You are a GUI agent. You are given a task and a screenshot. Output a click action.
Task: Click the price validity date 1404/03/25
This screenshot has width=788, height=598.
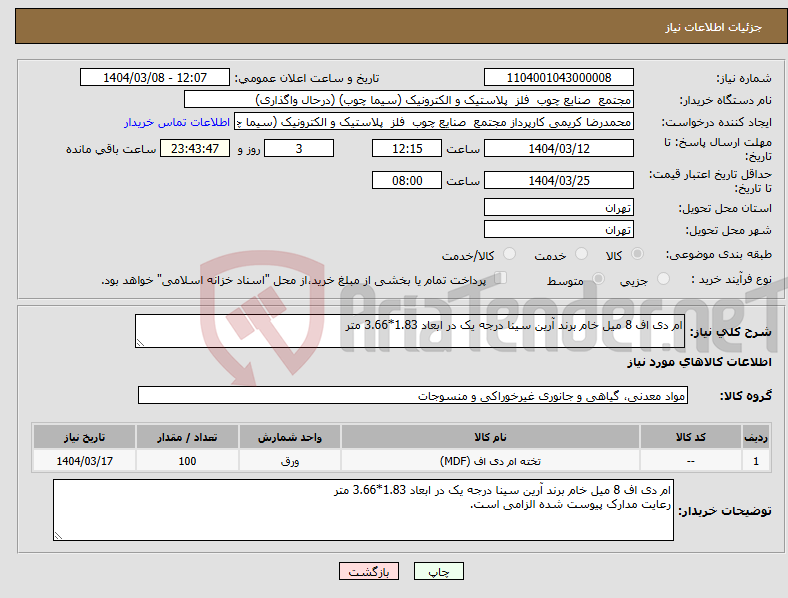[x=558, y=180]
